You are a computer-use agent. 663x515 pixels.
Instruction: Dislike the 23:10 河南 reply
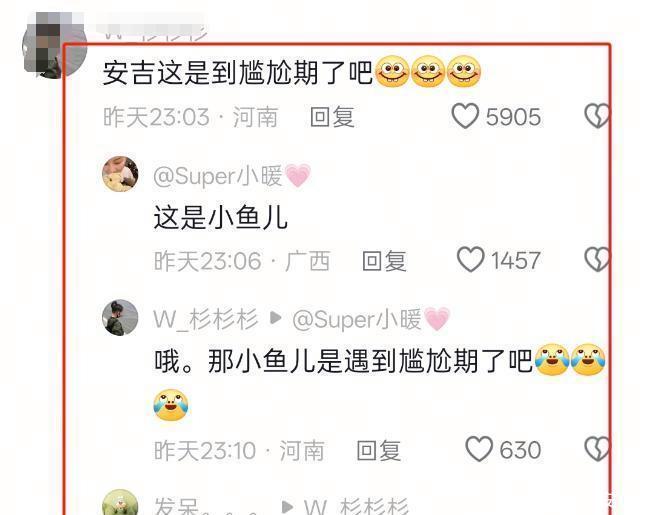pos(597,449)
